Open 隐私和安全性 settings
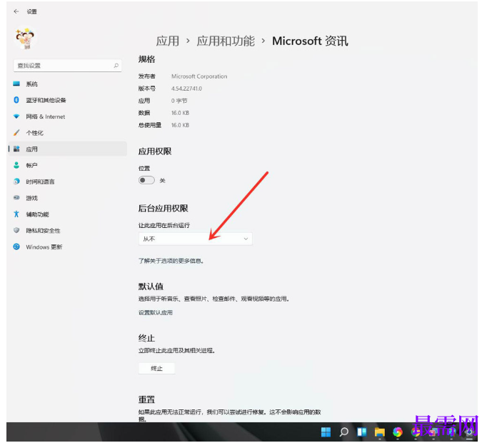 tap(68, 231)
